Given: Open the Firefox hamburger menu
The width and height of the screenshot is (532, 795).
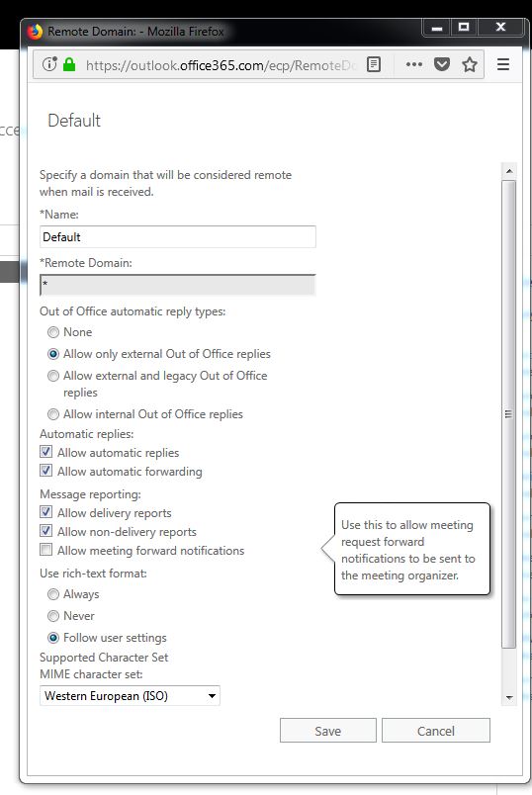Looking at the screenshot, I should click(503, 64).
